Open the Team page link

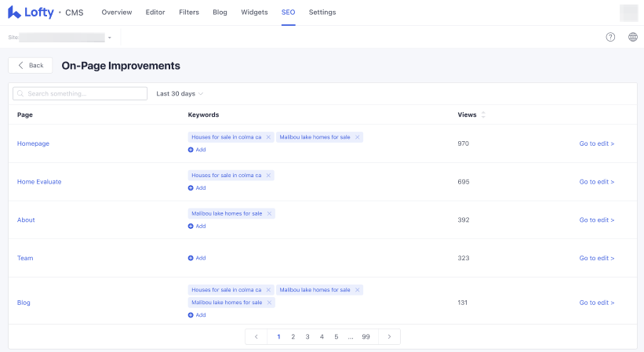tap(25, 258)
